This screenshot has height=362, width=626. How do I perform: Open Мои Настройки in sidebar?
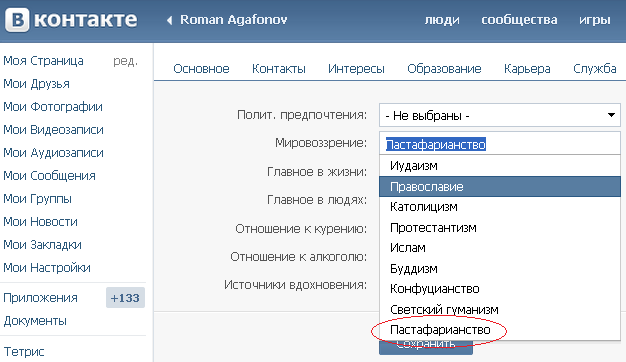47,268
